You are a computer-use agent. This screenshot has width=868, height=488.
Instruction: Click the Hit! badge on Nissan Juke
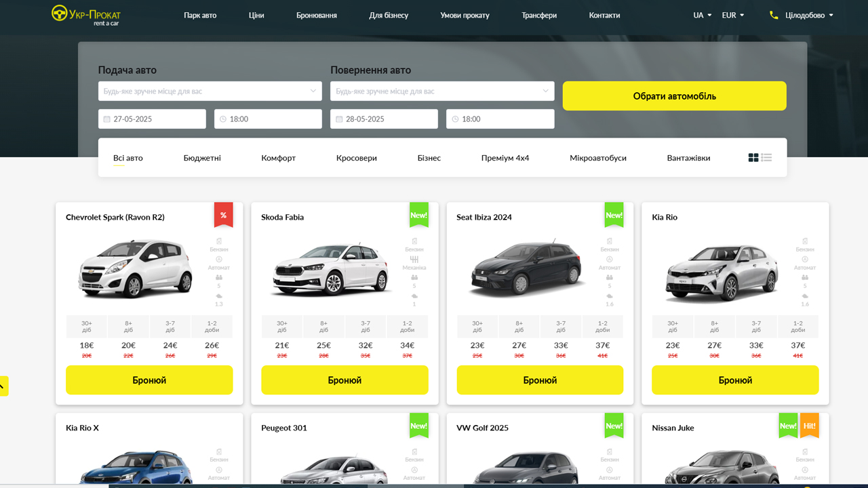pos(810,426)
